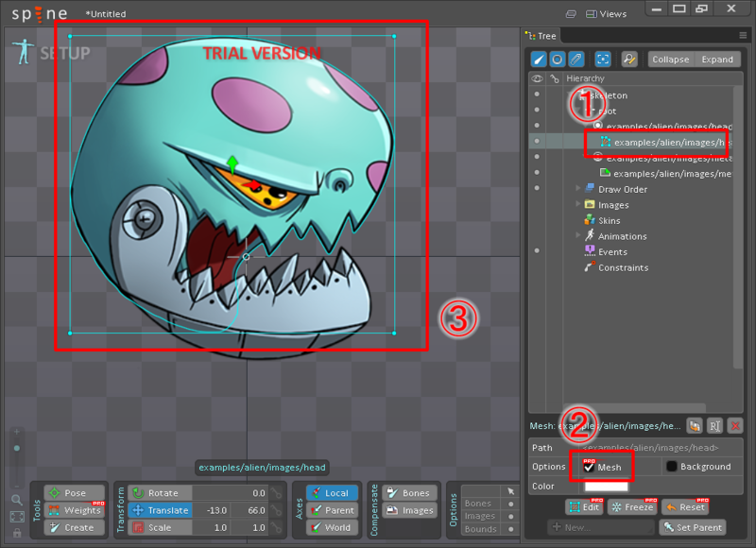Click the viewport zoom slider handle
Viewport: 756px width, 548px height.
(x=17, y=448)
